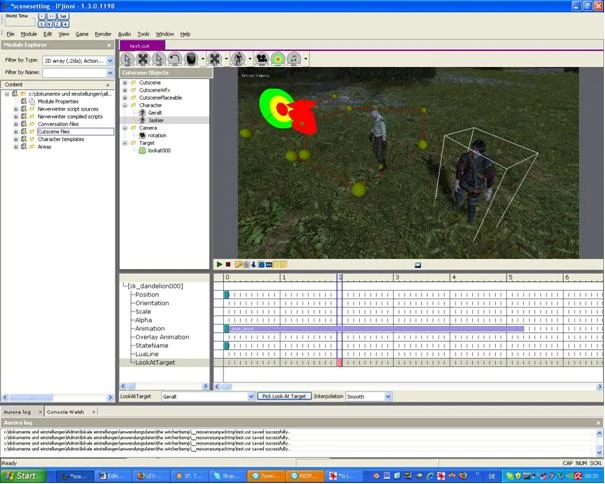605x484 pixels.
Task: Choose the undo rotate arrow tool
Action: pyautogui.click(x=175, y=59)
